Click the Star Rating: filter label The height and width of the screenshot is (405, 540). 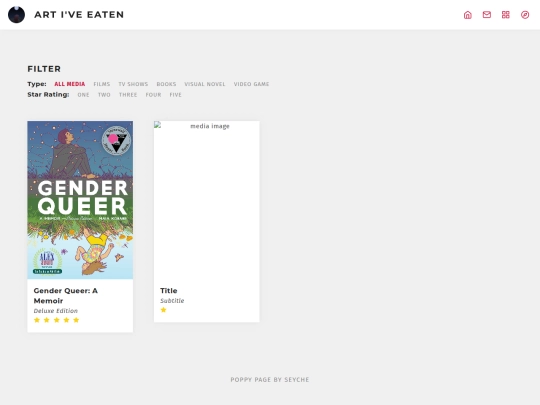(48, 95)
